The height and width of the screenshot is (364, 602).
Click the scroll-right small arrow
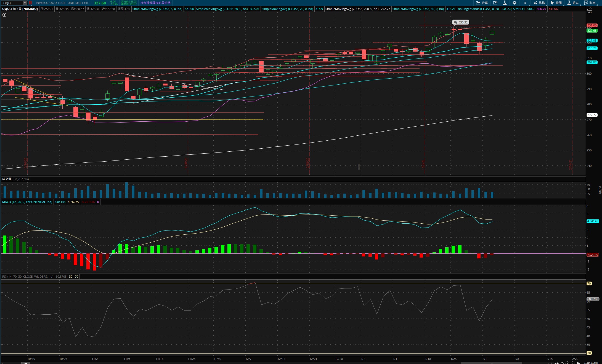pyautogui.click(x=552, y=363)
